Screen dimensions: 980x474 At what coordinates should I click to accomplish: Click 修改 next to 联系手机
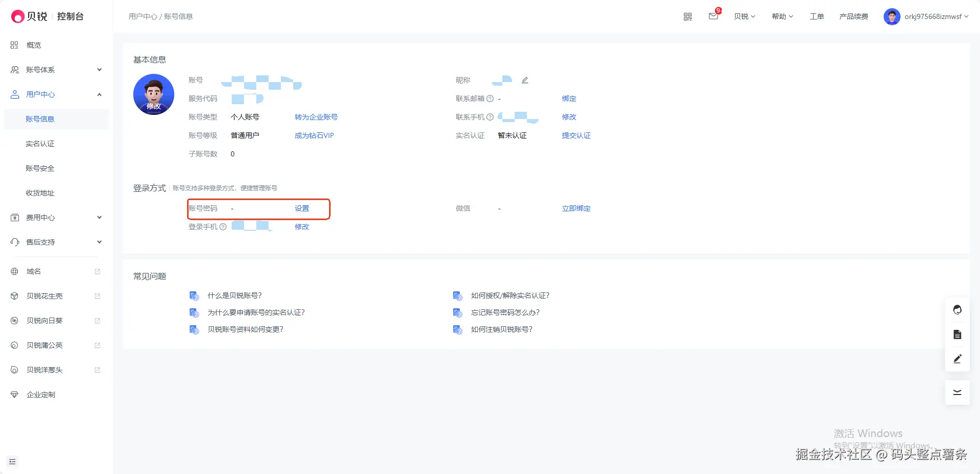pyautogui.click(x=569, y=117)
